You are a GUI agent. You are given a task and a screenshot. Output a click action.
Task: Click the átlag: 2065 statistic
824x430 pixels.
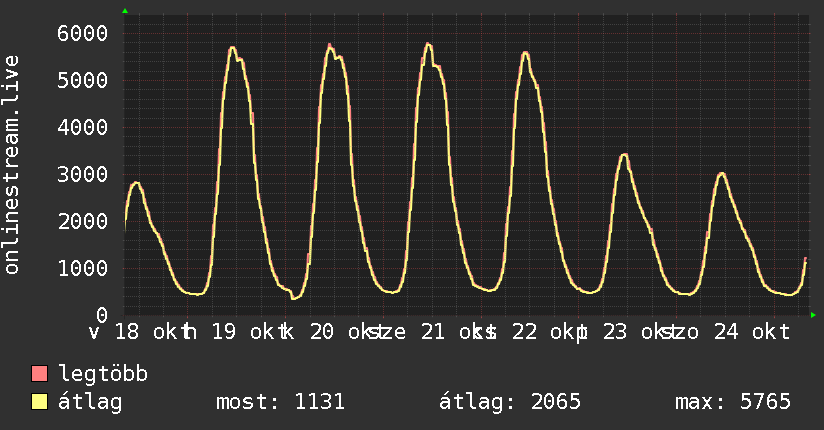pos(510,402)
